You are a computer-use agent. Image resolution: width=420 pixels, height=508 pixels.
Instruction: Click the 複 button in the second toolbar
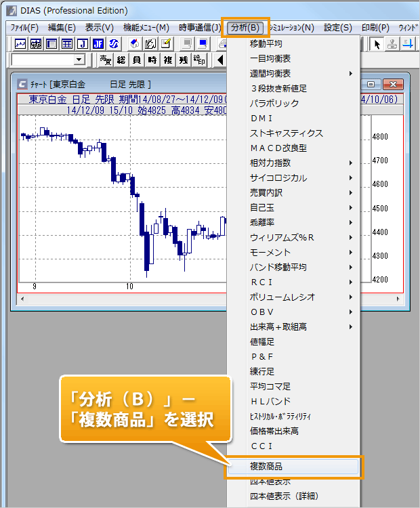[167, 60]
